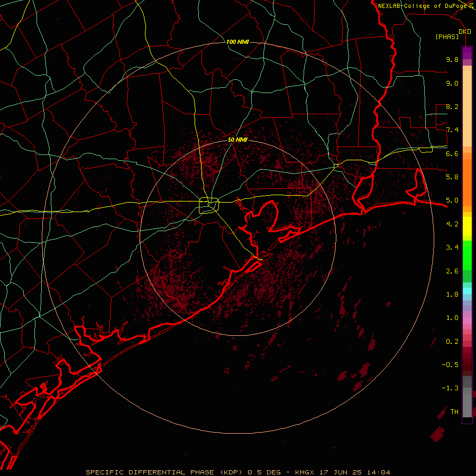Click the 3.4 legend value
This screenshot has width=476, height=476.
[452, 248]
